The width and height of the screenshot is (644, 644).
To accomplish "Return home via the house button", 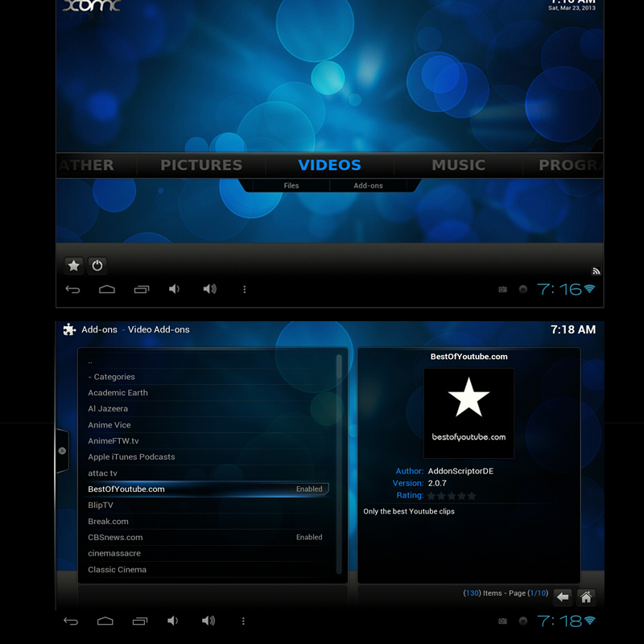I will point(586,597).
